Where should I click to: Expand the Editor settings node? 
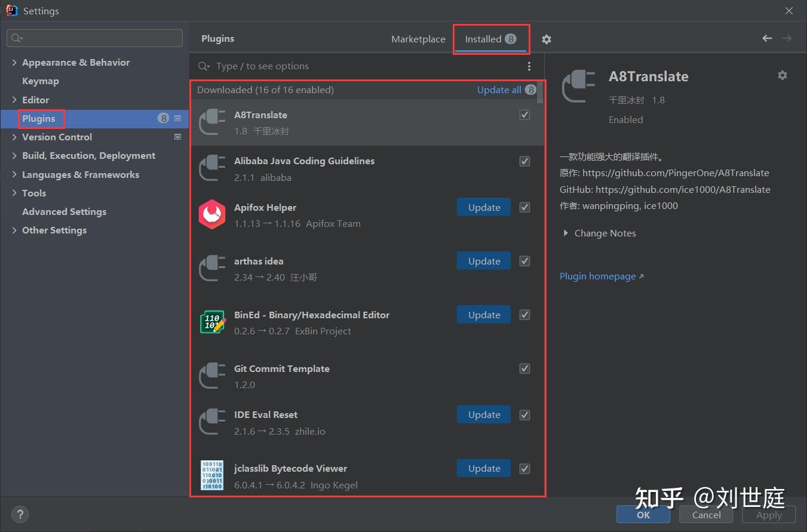coord(14,100)
